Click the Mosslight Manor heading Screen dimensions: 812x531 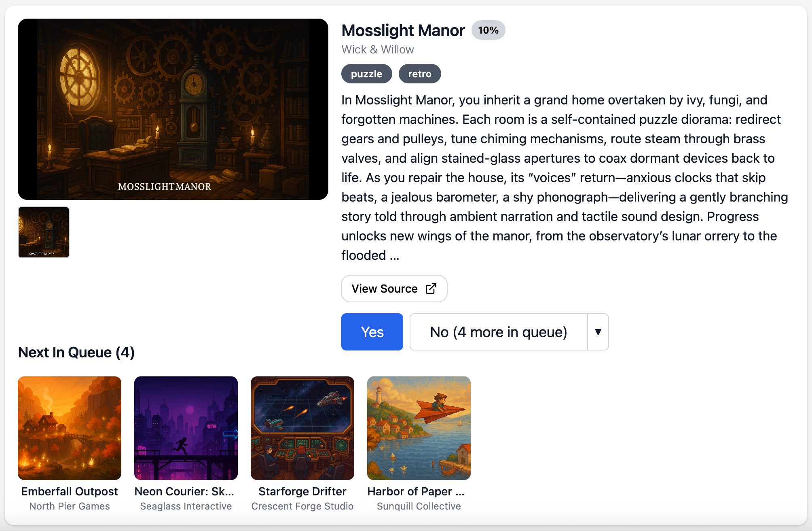click(x=403, y=30)
